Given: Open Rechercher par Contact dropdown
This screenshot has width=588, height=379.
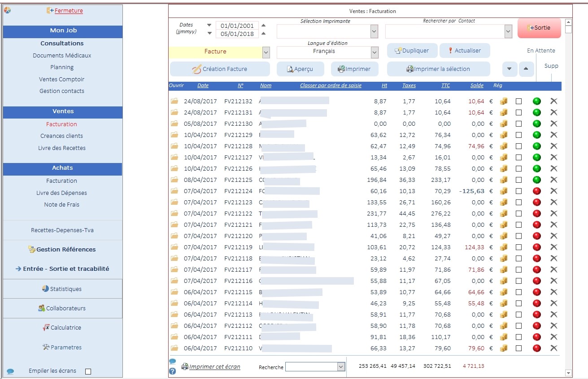Looking at the screenshot, I should [508, 31].
